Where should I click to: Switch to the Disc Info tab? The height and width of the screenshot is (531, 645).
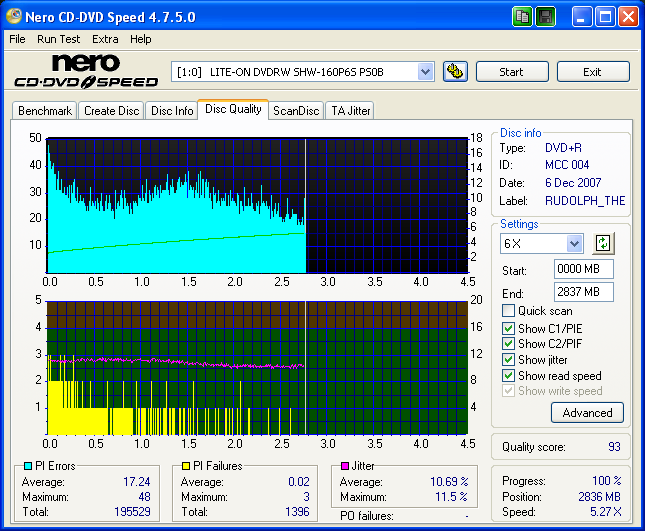172,111
